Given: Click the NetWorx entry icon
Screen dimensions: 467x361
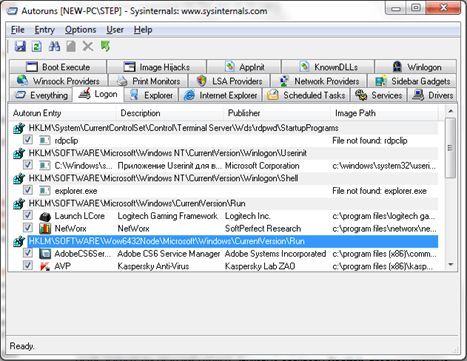Looking at the screenshot, I should [45, 229].
